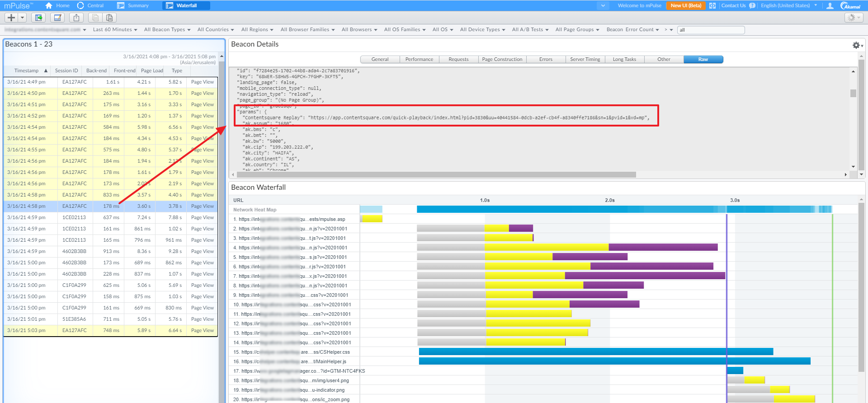Select the 3/16/21 4:49 pm beacon row

point(111,82)
